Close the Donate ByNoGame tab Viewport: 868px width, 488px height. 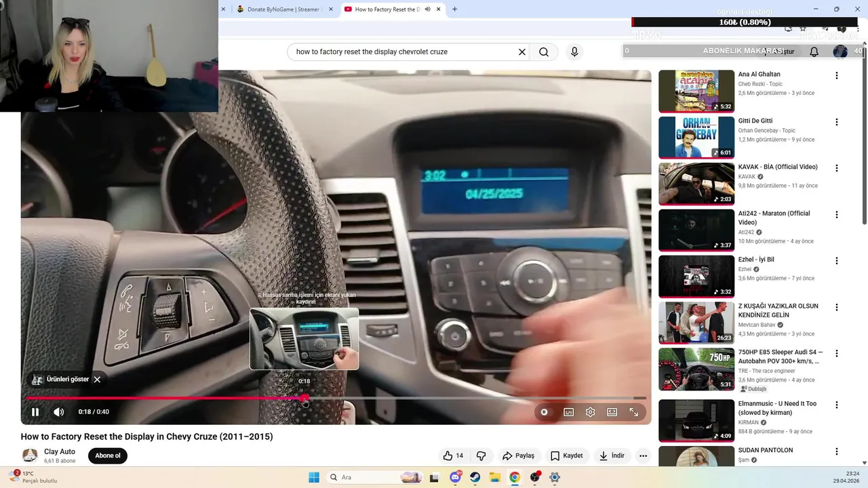(331, 9)
